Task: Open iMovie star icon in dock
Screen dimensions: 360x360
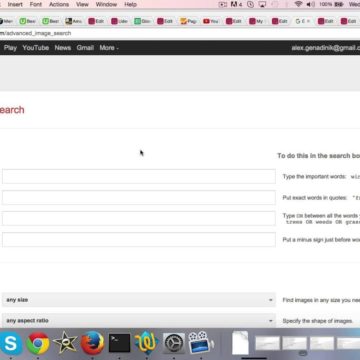Action: tap(65, 343)
